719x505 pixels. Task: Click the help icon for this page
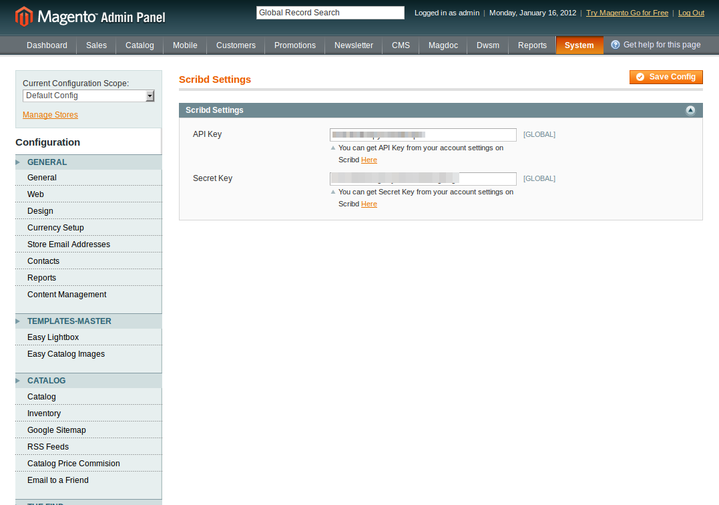pyautogui.click(x=615, y=45)
